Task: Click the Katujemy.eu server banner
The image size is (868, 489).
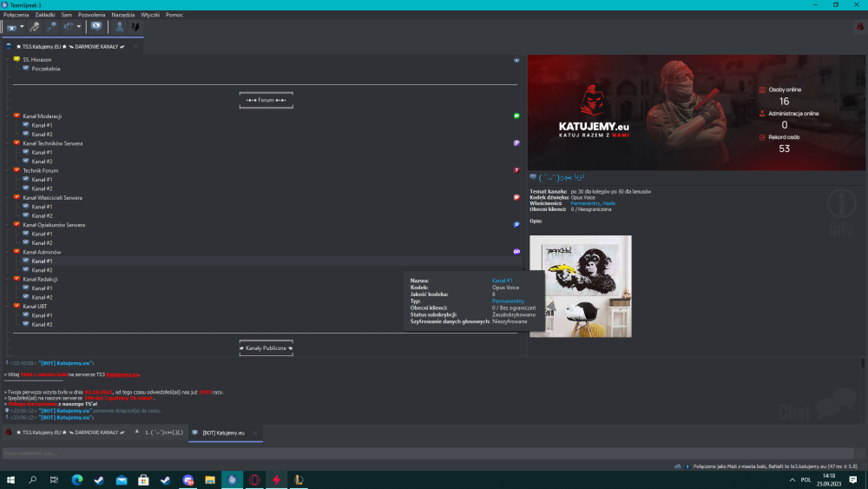Action: click(x=696, y=112)
